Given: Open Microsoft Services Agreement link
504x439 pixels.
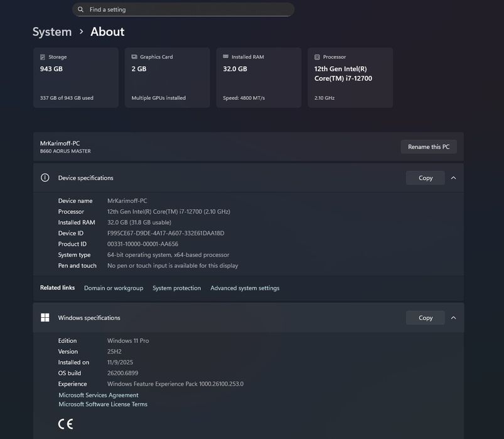Looking at the screenshot, I should click(99, 395).
